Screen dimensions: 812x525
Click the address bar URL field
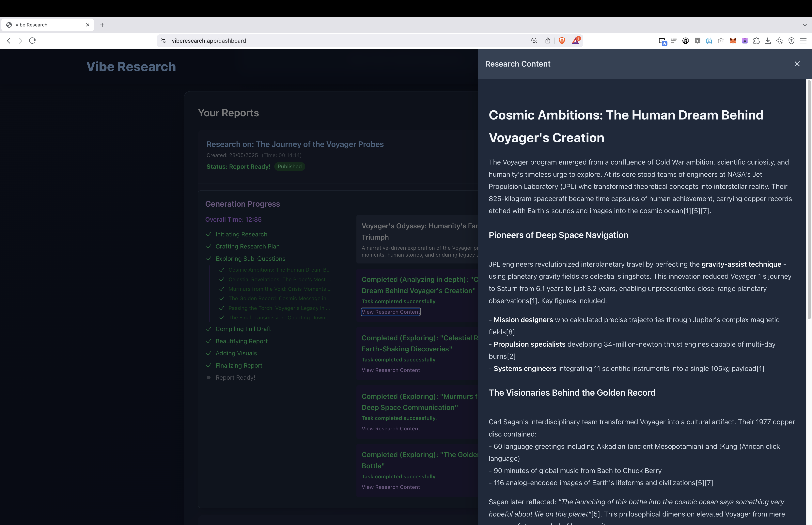341,40
